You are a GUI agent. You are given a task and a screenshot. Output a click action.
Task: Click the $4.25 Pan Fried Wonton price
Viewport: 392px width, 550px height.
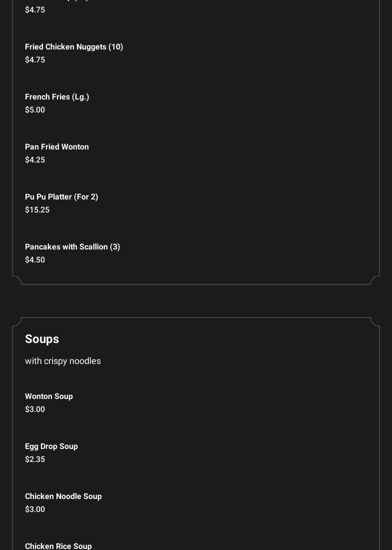click(x=35, y=160)
